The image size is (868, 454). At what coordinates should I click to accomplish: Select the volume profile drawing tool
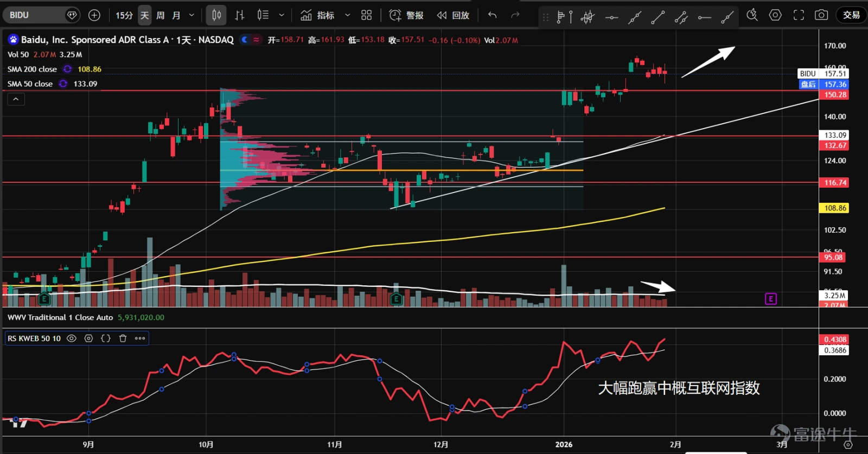[x=564, y=17]
